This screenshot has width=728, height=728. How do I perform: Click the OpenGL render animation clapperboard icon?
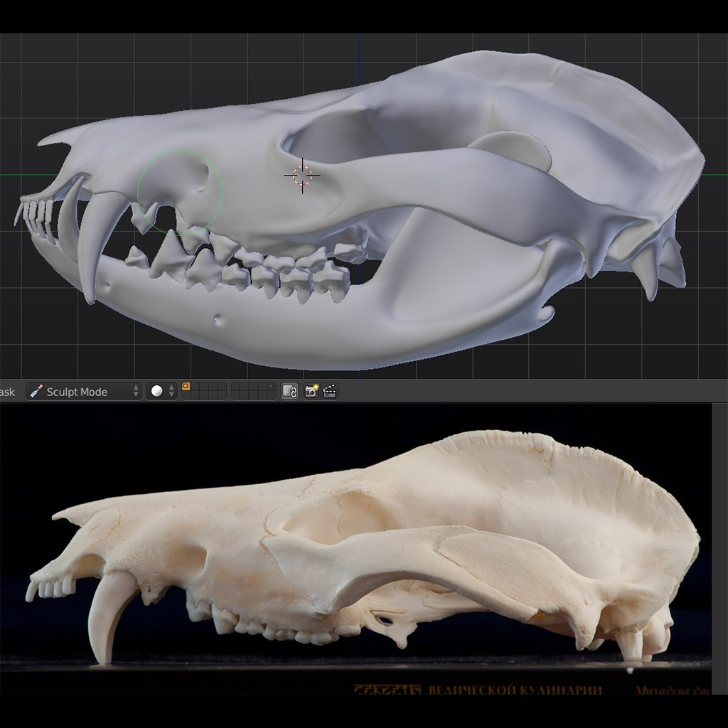[x=328, y=391]
